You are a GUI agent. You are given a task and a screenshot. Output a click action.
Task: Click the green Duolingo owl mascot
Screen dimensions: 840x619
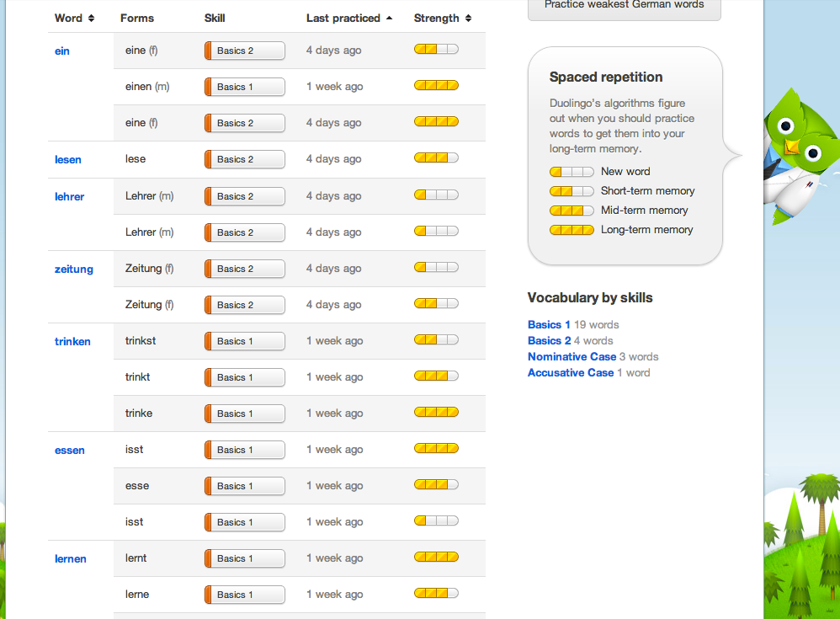[802, 157]
